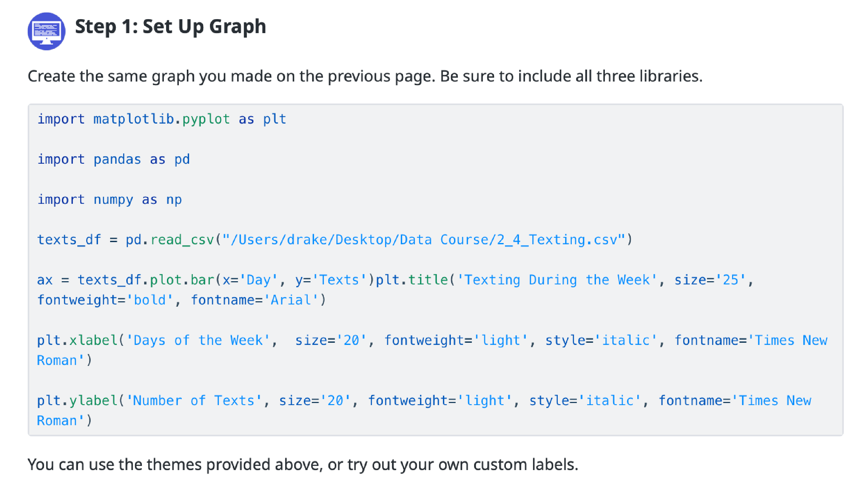Screen dimensions: 868x486
Task: Click the 'import matplotlib.pyplot as plt' code line
Action: click(x=161, y=119)
